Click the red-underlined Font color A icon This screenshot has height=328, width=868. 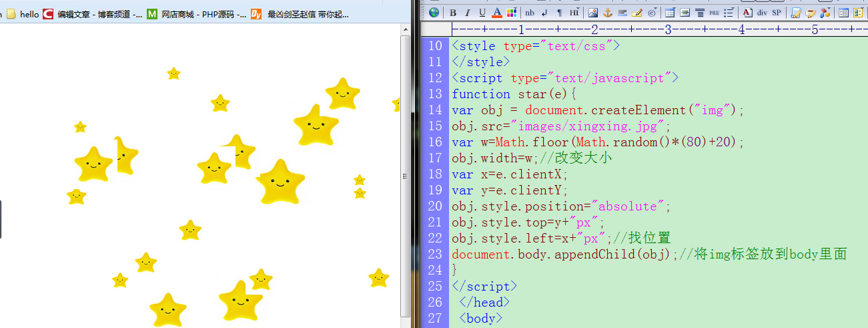click(x=497, y=12)
